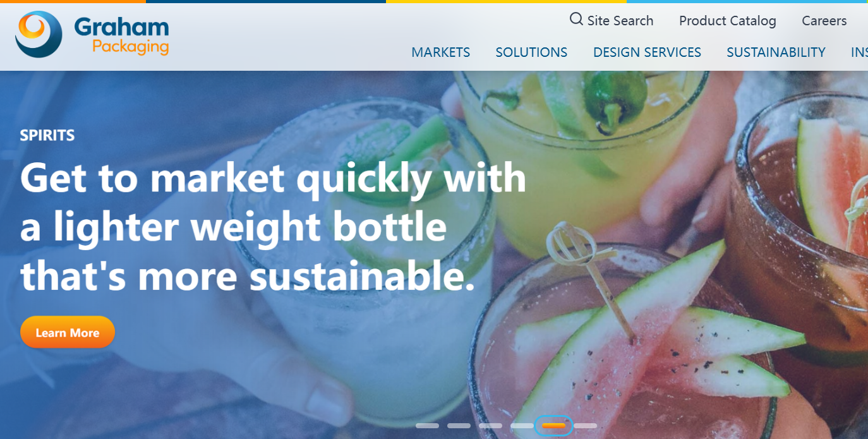Select the second carousel slide indicator
This screenshot has width=868, height=439.
tap(459, 426)
